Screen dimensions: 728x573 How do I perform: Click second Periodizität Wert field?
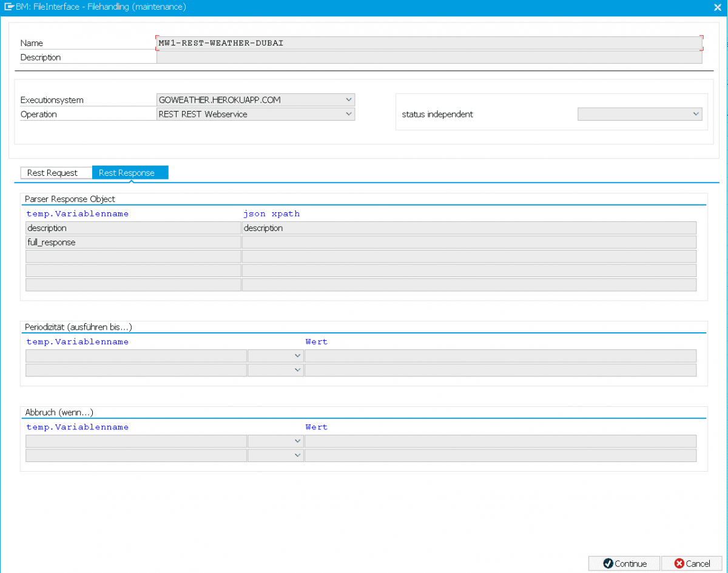500,370
